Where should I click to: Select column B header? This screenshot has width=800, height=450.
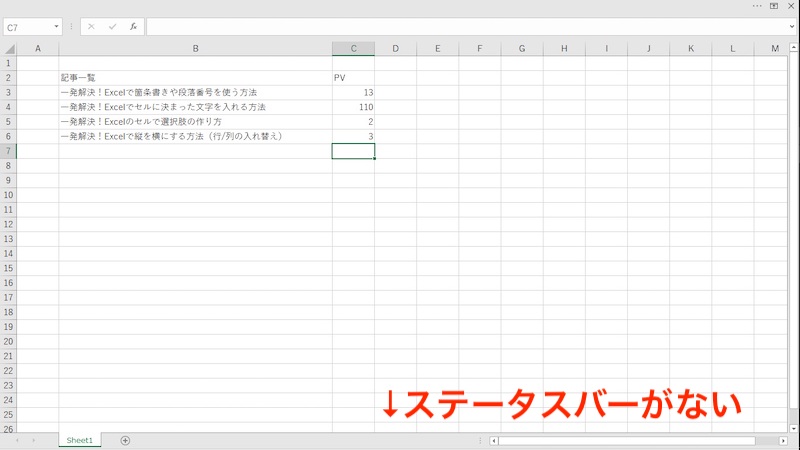coord(195,49)
